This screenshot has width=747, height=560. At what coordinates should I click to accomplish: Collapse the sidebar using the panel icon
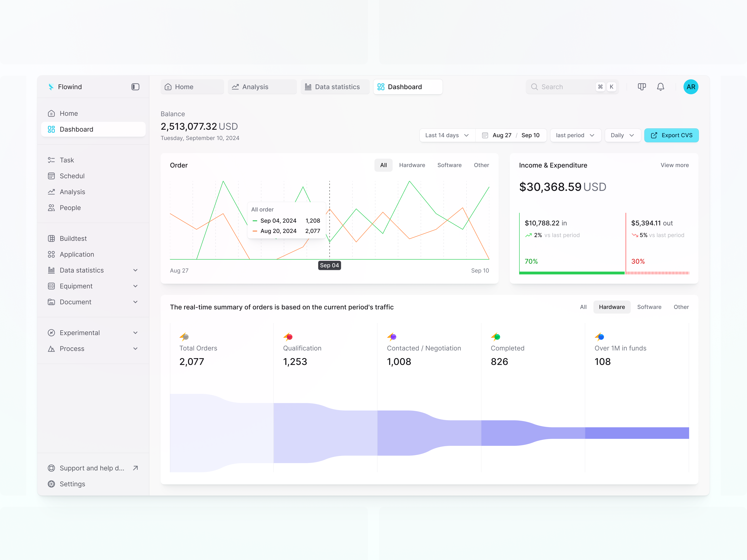click(x=135, y=87)
